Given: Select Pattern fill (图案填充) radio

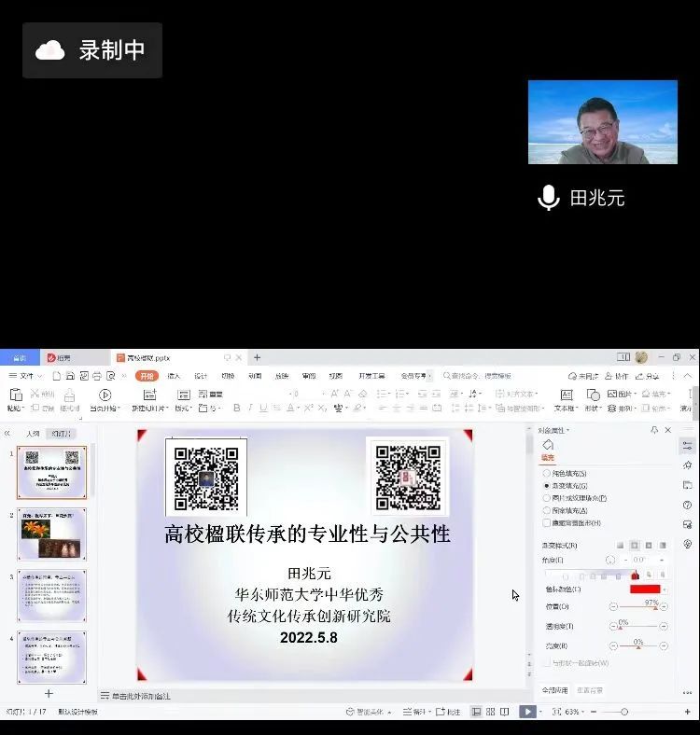Looking at the screenshot, I should [546, 510].
